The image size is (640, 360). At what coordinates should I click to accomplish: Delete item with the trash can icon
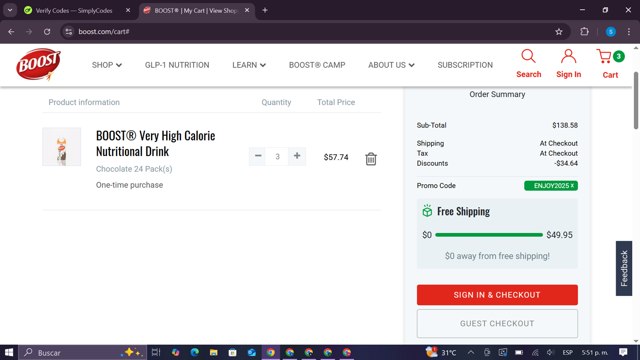click(x=371, y=159)
